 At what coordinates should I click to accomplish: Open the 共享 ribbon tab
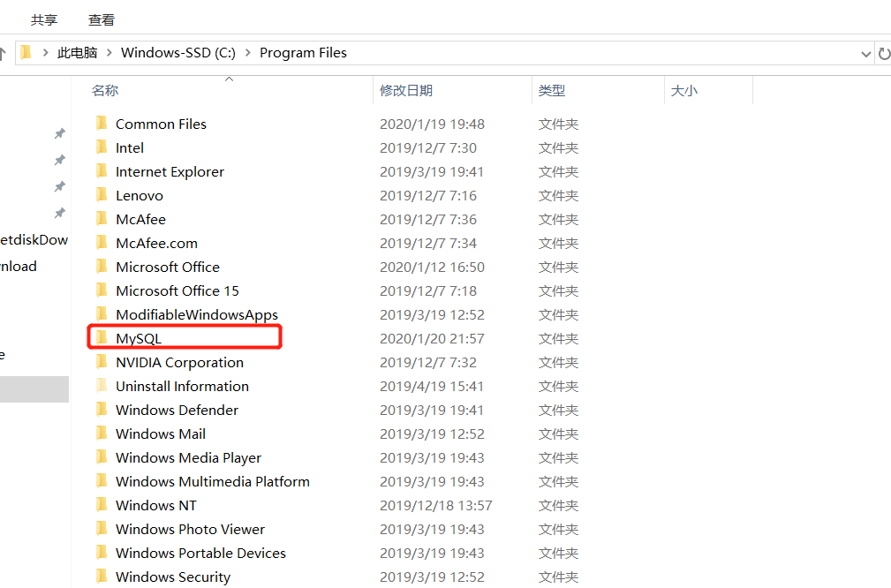(x=44, y=20)
